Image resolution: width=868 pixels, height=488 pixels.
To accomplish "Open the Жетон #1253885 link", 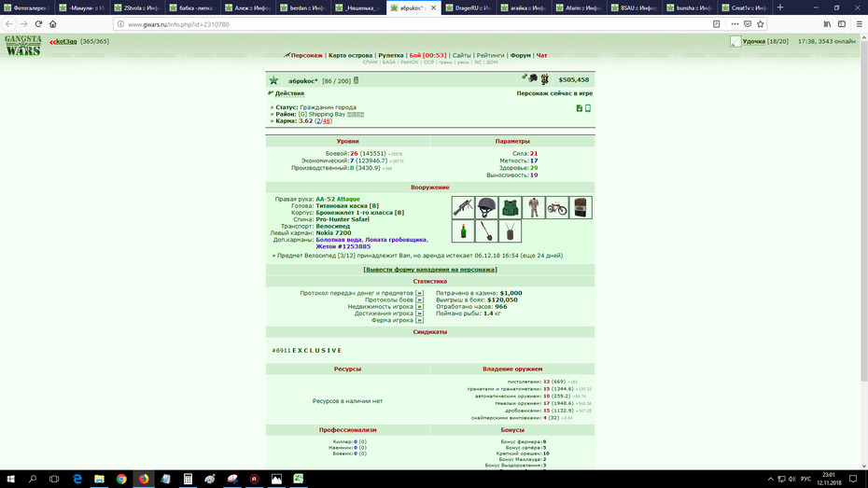I will [343, 246].
